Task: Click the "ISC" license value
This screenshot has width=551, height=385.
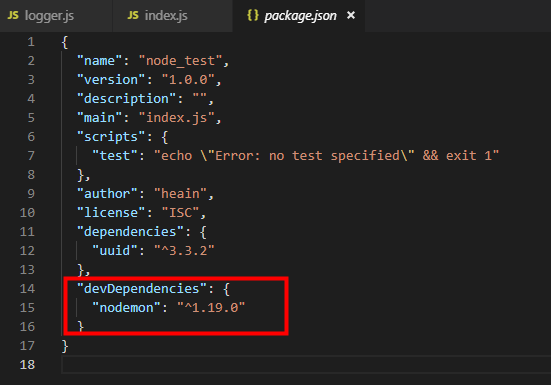Action: (181, 213)
